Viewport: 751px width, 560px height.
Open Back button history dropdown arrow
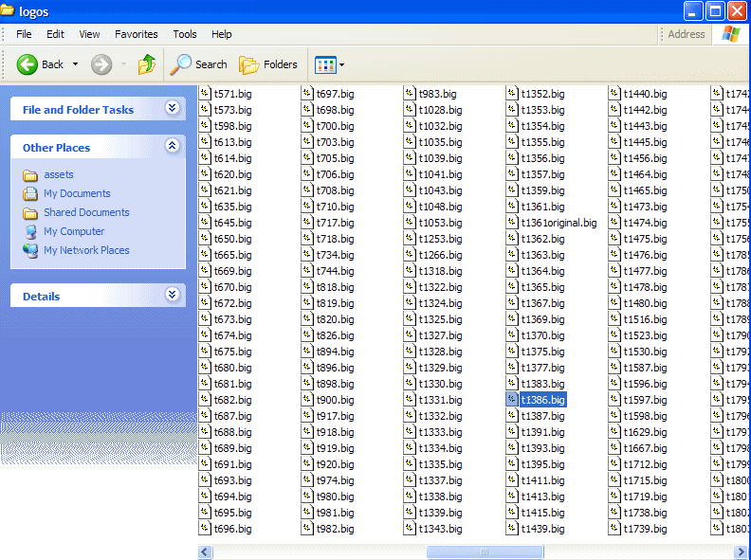tap(76, 64)
